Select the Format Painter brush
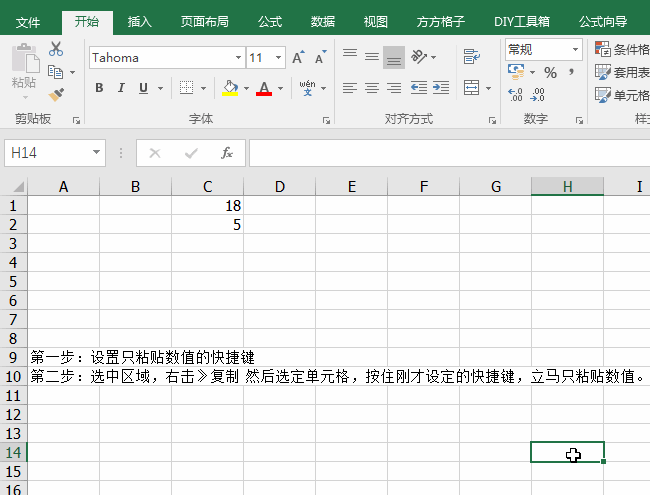 coord(56,94)
